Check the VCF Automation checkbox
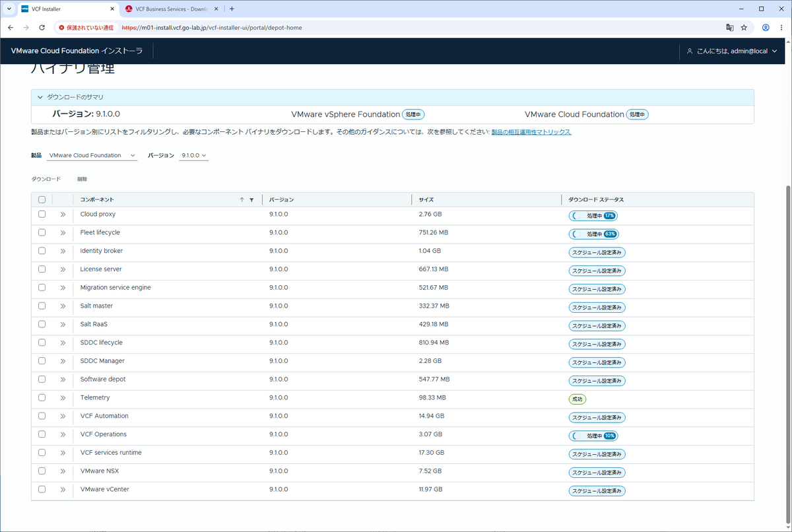 (42, 416)
